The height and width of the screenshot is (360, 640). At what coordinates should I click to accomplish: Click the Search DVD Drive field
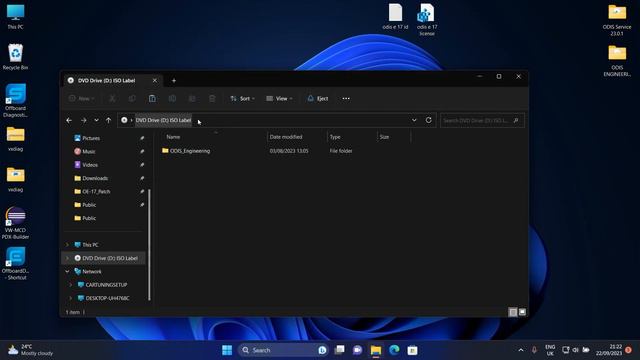pos(482,120)
